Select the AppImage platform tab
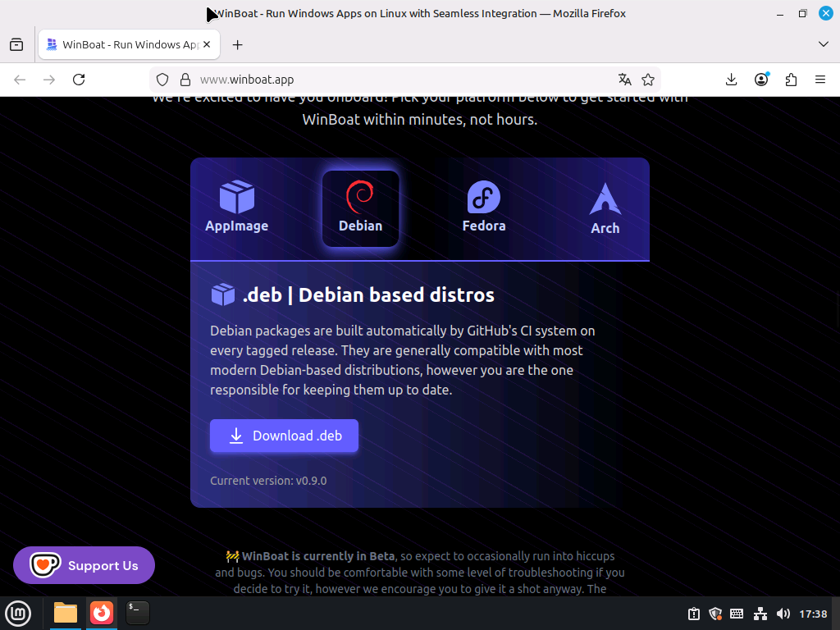This screenshot has height=630, width=840. pos(237,208)
